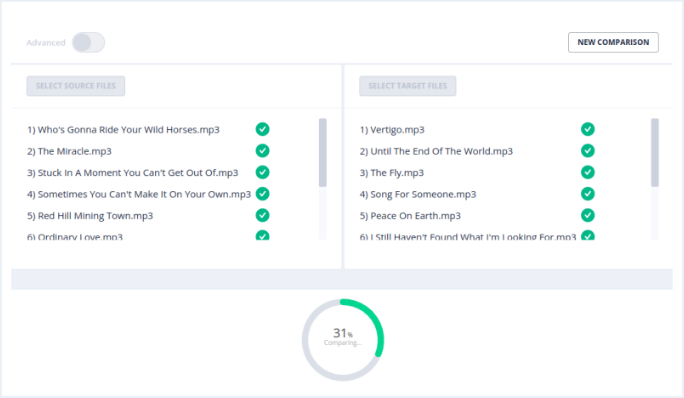This screenshot has height=398, width=684.
Task: Select The Miracle.mp3 in source list
Action: (69, 151)
